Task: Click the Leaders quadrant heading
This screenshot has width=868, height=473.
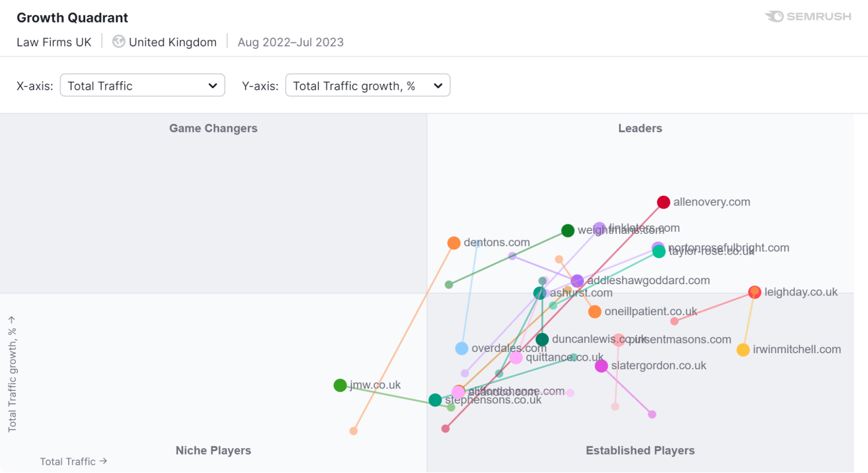Action: (640, 128)
